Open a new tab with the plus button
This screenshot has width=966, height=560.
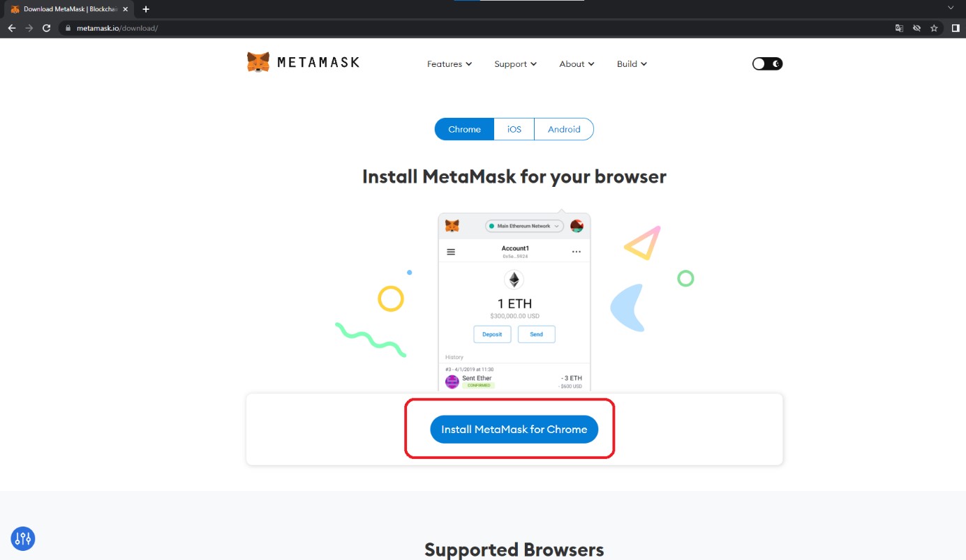pyautogui.click(x=146, y=9)
